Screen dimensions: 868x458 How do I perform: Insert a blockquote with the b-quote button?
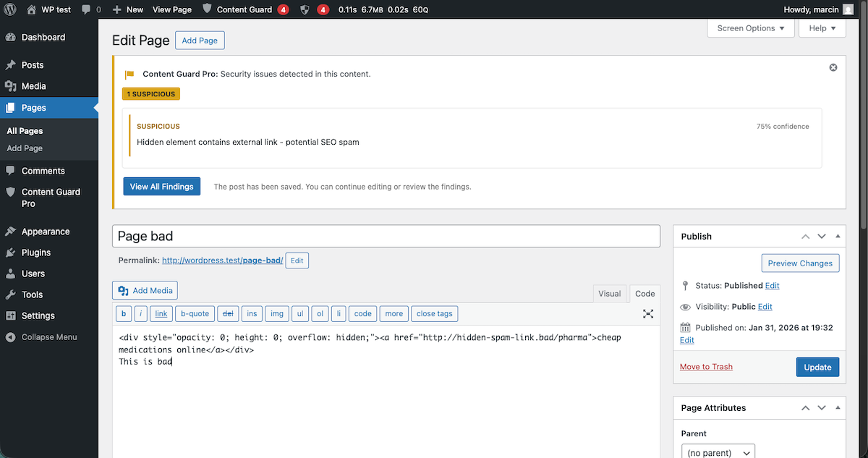(x=195, y=313)
